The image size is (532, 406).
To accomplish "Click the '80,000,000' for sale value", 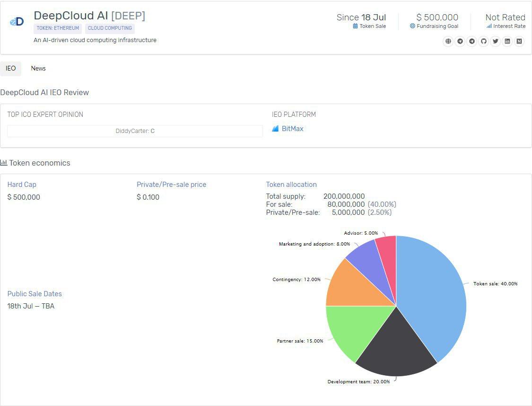I will click(346, 204).
